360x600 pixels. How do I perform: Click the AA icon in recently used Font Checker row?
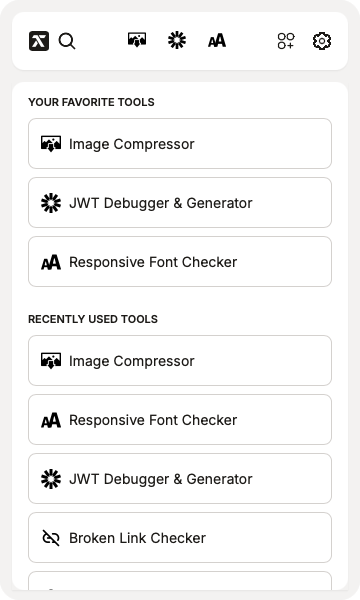tap(51, 420)
